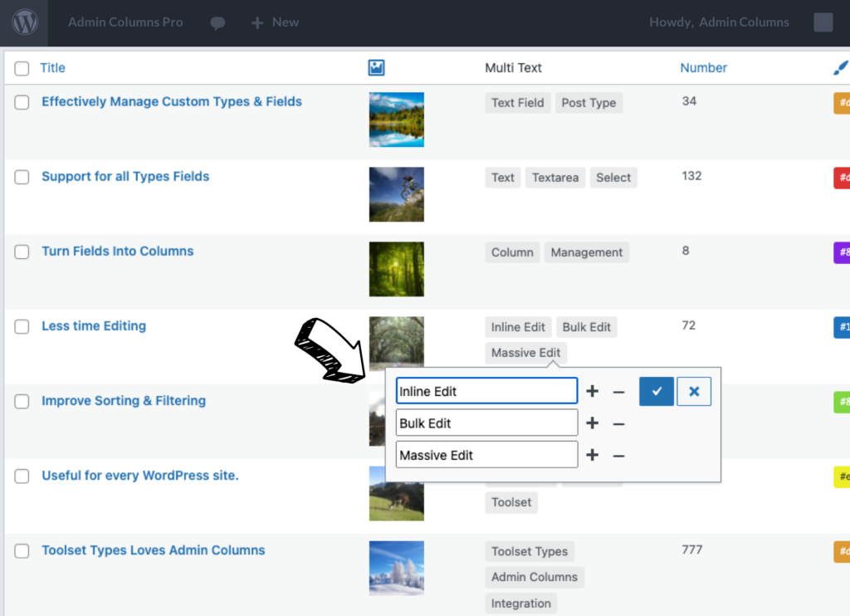Click the yellow color swatch in Useful row

point(842,477)
